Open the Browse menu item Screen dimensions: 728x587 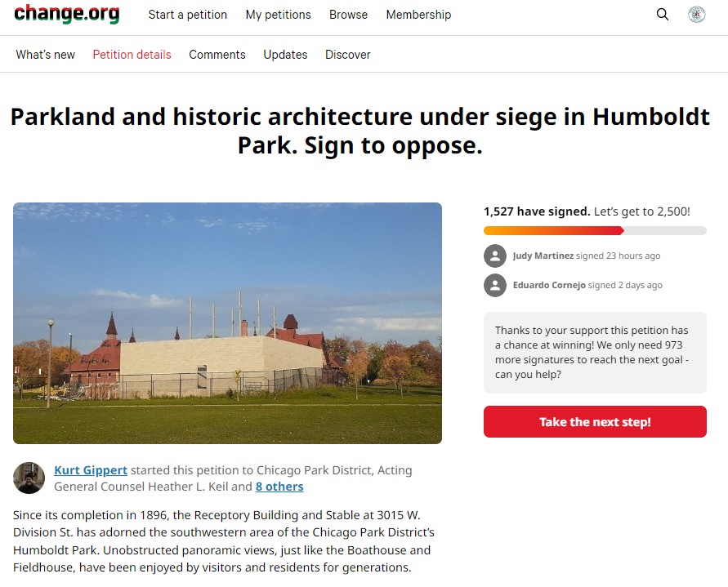click(348, 15)
